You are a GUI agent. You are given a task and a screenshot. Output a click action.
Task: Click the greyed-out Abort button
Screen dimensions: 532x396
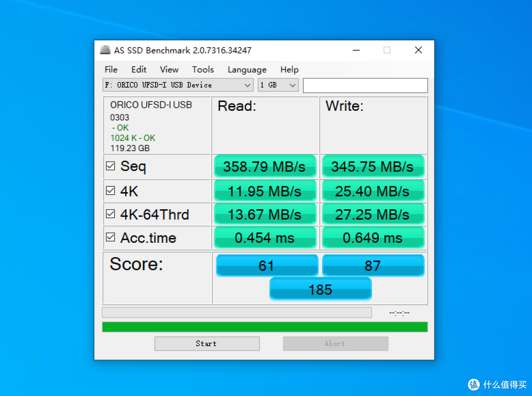[x=335, y=343]
